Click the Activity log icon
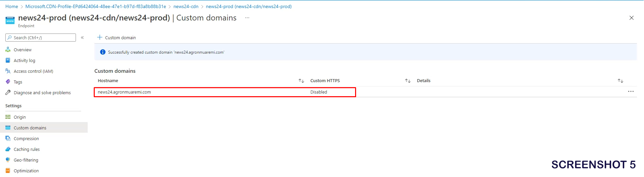The image size is (644, 177). [8, 60]
